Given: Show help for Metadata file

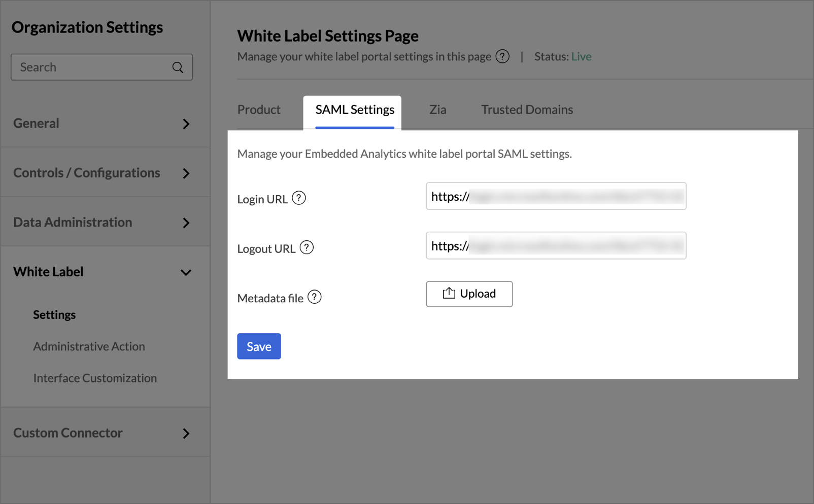Looking at the screenshot, I should click(x=315, y=297).
